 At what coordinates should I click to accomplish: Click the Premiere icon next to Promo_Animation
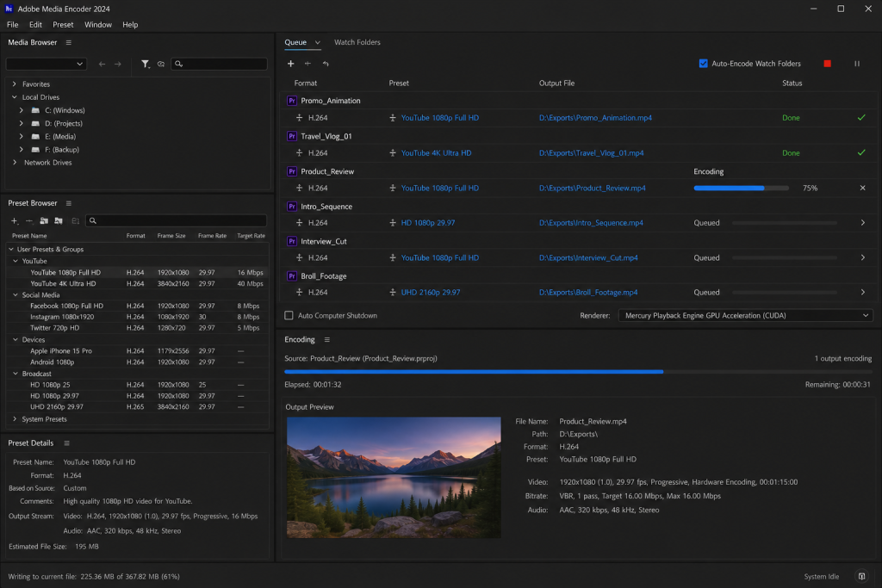(291, 101)
